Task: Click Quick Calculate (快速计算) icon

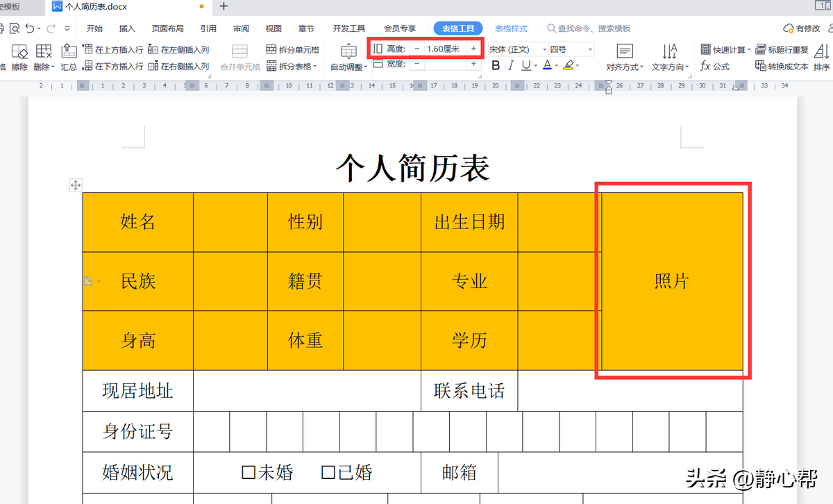Action: (705, 50)
